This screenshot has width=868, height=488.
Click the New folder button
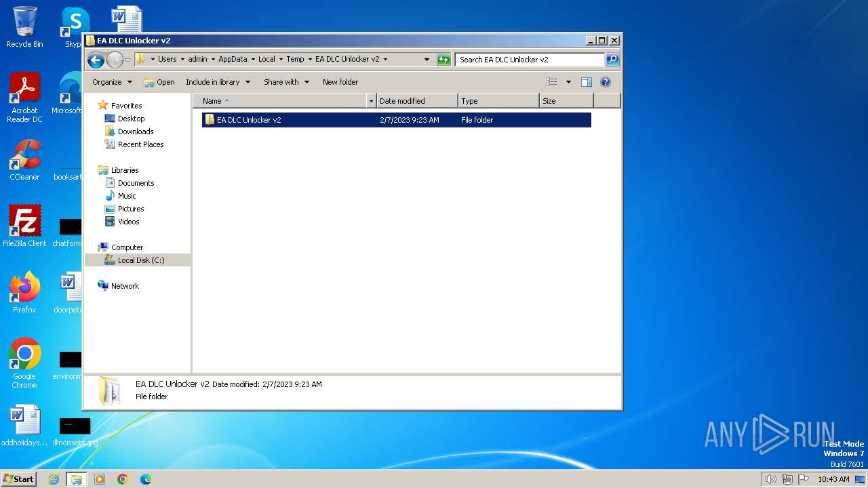(340, 82)
